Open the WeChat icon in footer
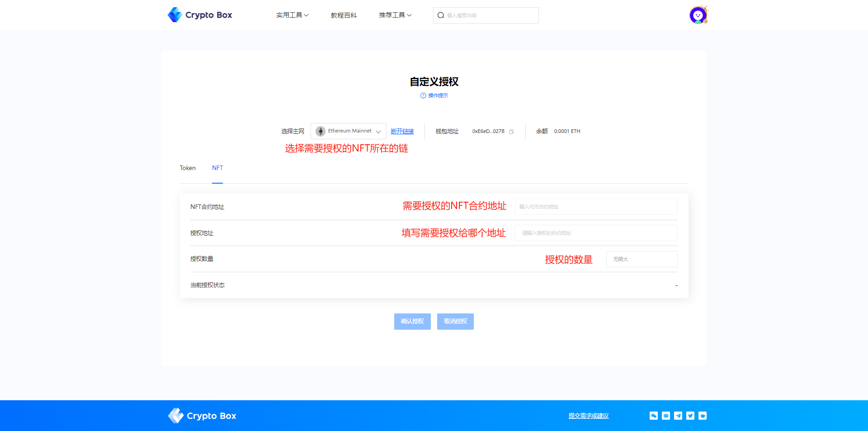This screenshot has height=431, width=868. tap(654, 416)
